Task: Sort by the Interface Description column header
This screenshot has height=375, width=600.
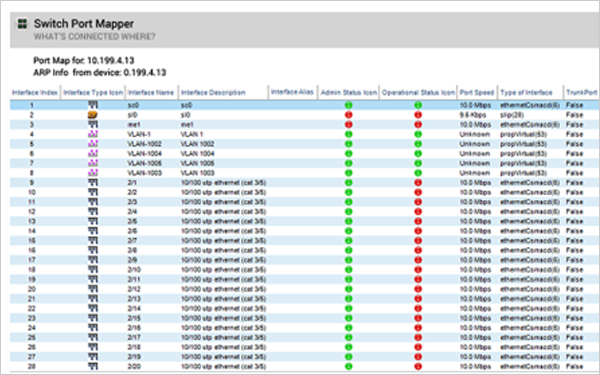Action: [x=213, y=92]
